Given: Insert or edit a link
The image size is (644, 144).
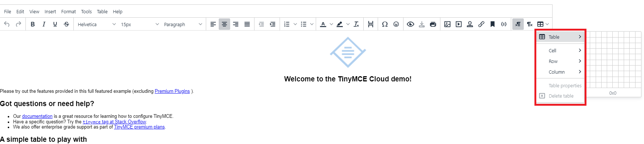Looking at the screenshot, I should tap(481, 24).
